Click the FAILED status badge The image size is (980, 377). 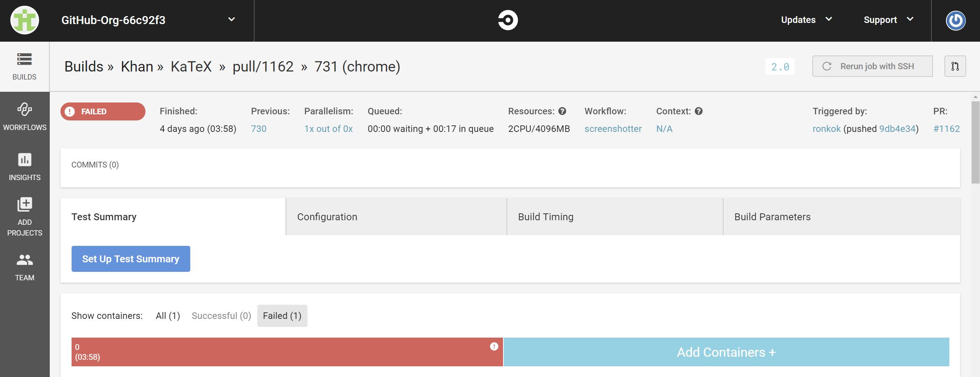(103, 111)
